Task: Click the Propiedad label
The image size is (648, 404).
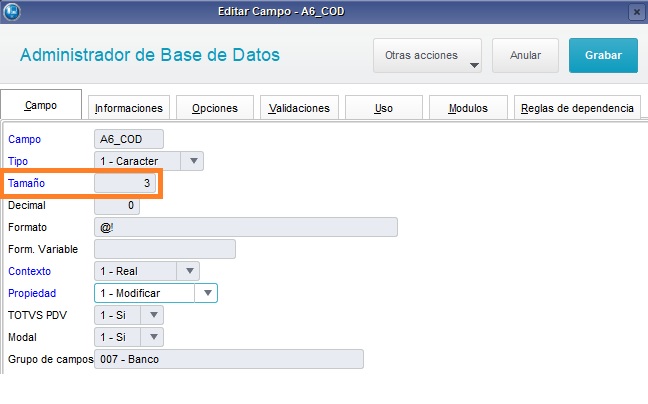Action: click(x=32, y=293)
